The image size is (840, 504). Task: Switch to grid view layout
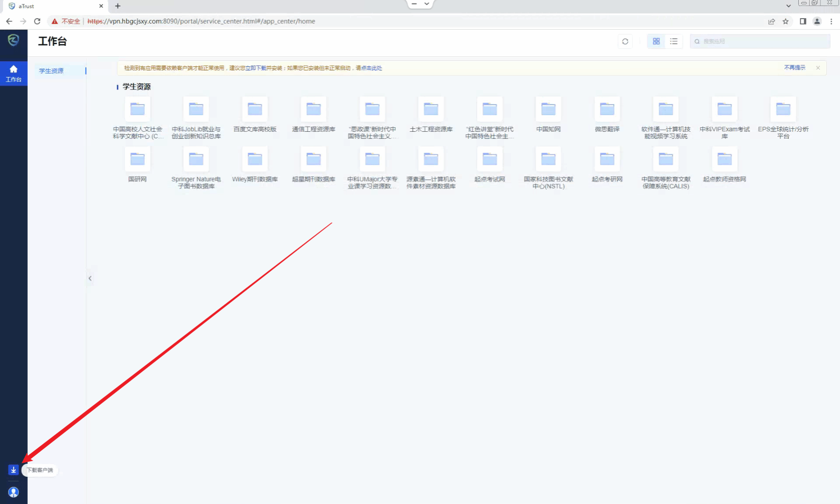[x=656, y=41]
